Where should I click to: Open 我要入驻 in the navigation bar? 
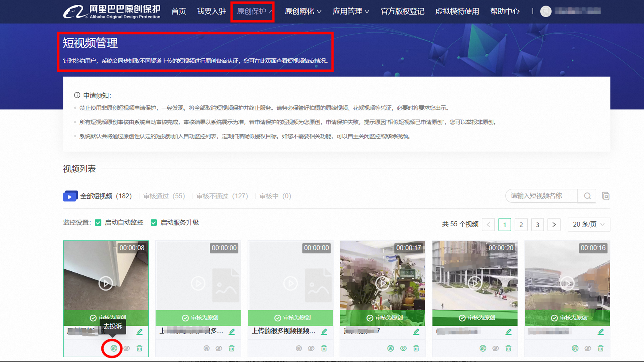(x=211, y=11)
